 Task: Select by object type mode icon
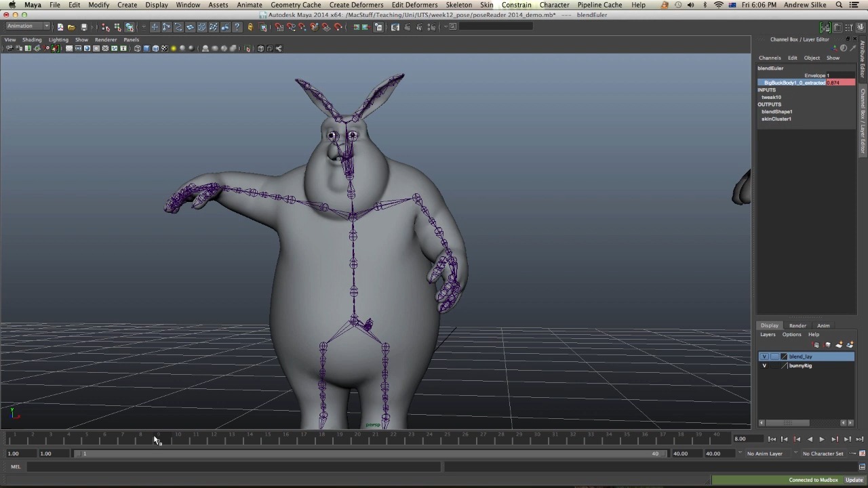pyautogui.click(x=117, y=27)
